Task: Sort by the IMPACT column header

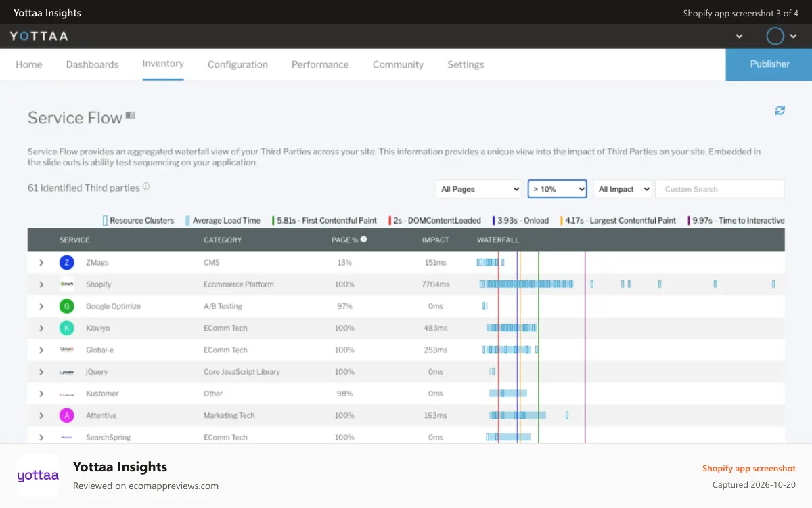Action: [x=436, y=240]
